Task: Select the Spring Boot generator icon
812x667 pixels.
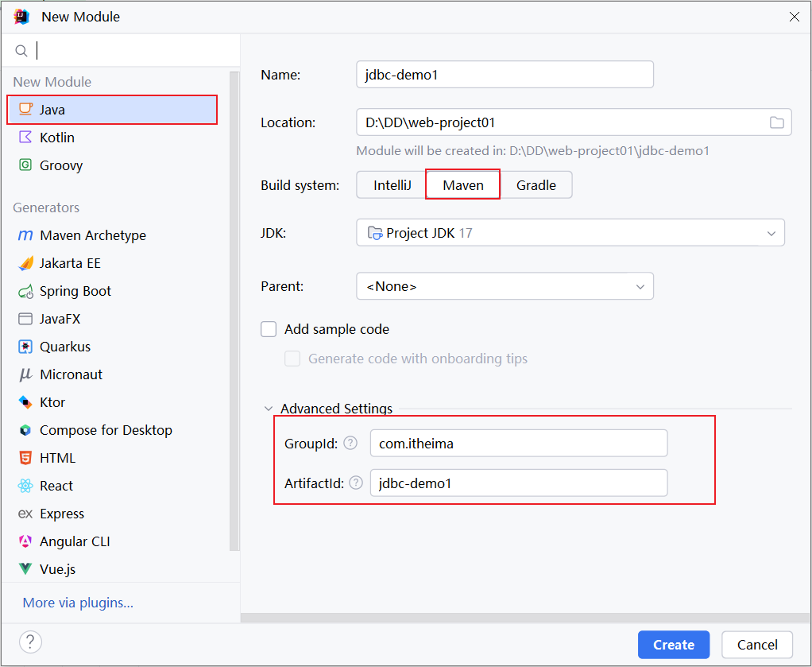Action: [x=25, y=291]
